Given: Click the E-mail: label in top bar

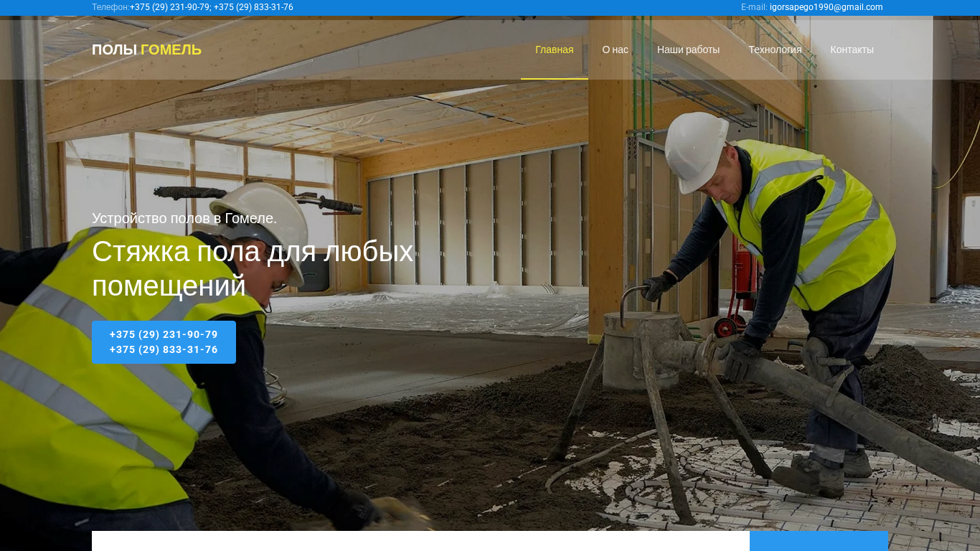Looking at the screenshot, I should click(754, 7).
